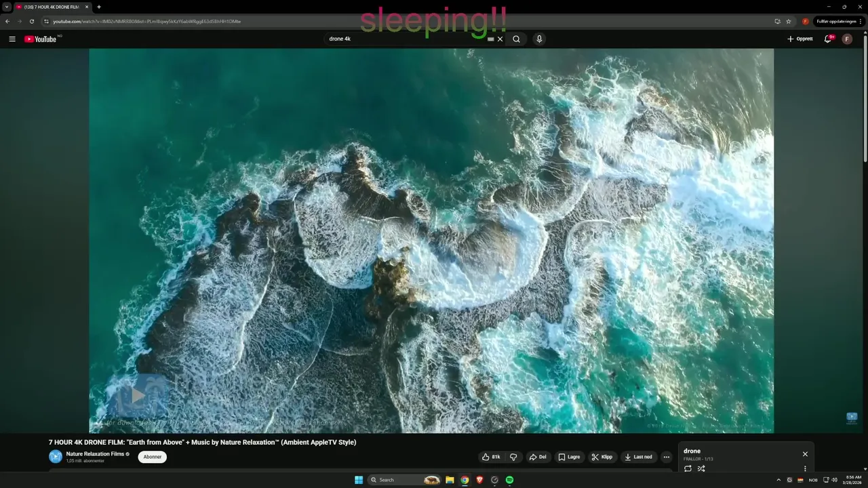Open the account avatar menu
868x488 pixels.
(x=847, y=39)
